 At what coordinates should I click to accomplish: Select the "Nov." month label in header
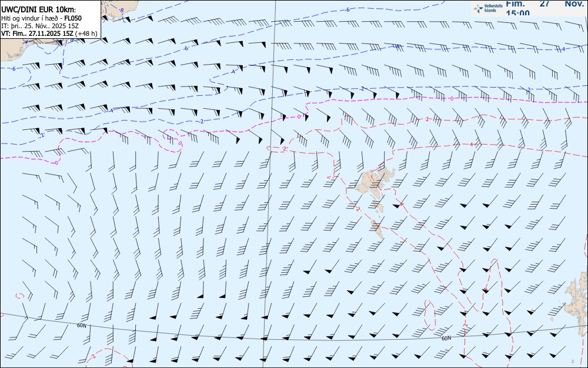574,4
